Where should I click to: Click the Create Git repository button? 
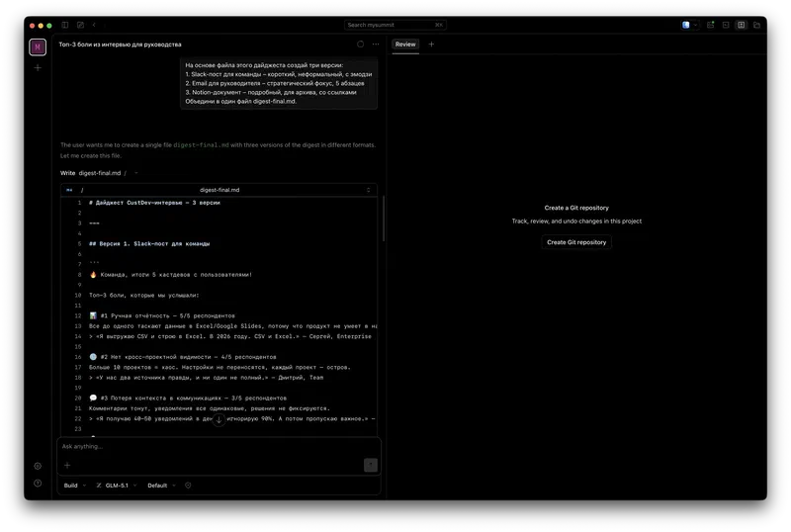[576, 242]
